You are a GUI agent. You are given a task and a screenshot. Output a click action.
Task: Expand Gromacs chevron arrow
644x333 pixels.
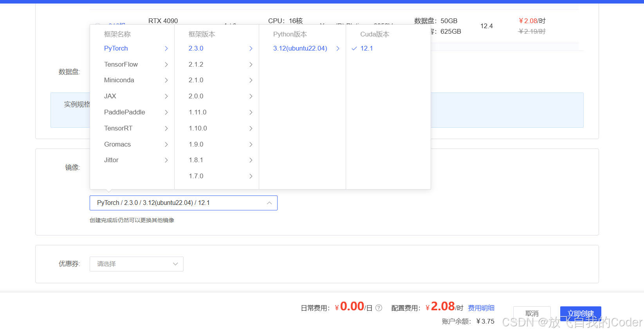[166, 144]
